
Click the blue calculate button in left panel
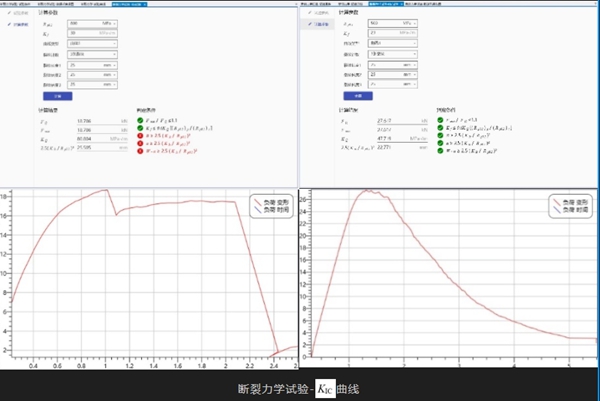click(58, 96)
